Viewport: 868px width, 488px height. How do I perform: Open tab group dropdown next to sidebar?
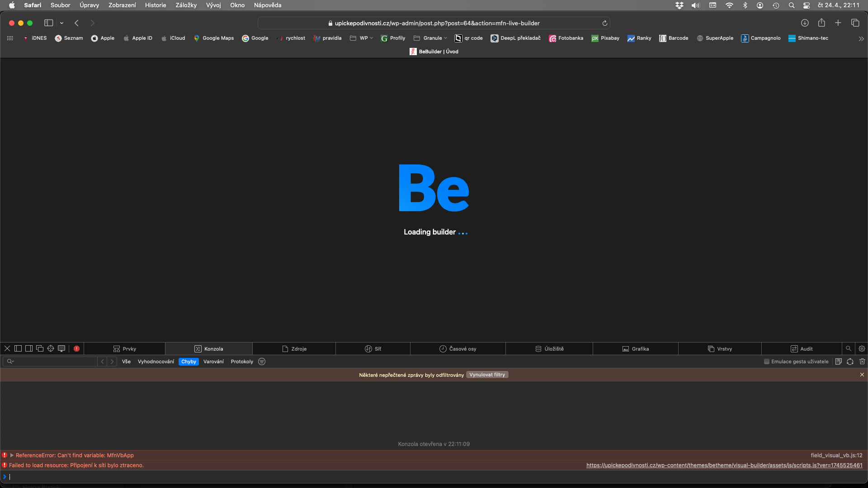(x=61, y=23)
